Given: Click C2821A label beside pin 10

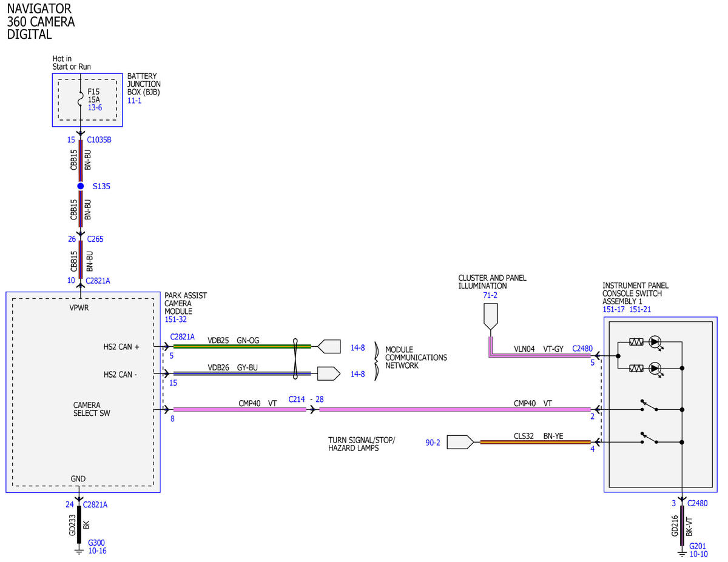Looking at the screenshot, I should point(98,281).
